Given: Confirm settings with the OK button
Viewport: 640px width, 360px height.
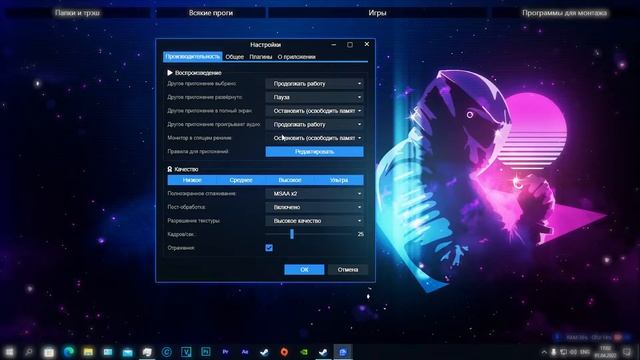Looking at the screenshot, I should click(304, 269).
